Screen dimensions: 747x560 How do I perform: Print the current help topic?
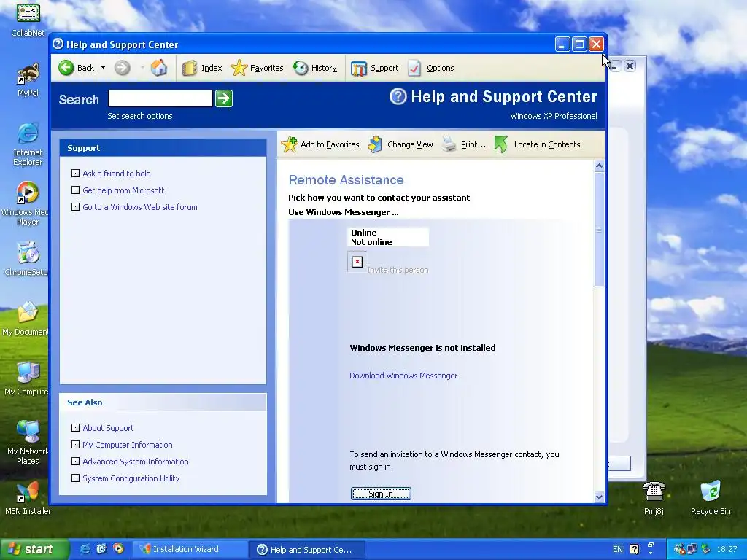pos(463,144)
